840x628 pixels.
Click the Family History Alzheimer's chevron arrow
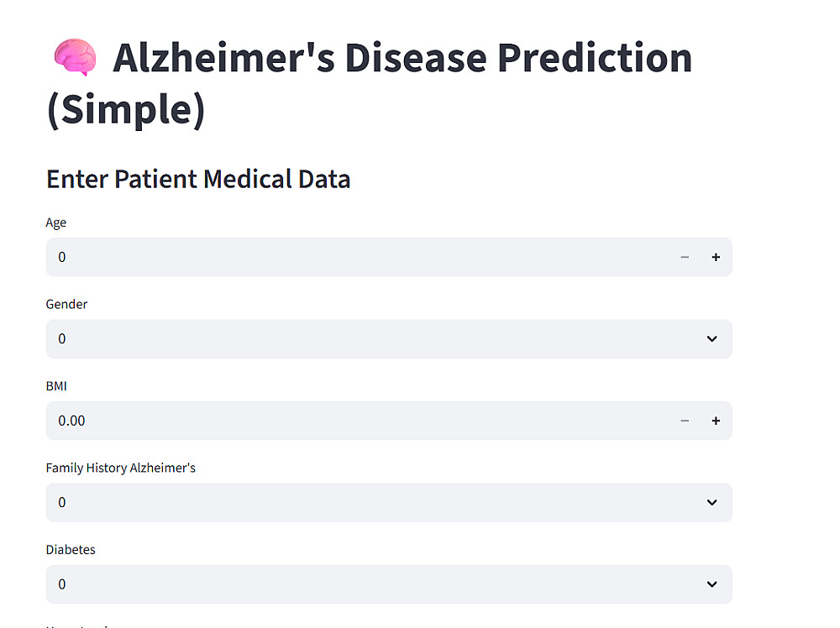(711, 503)
